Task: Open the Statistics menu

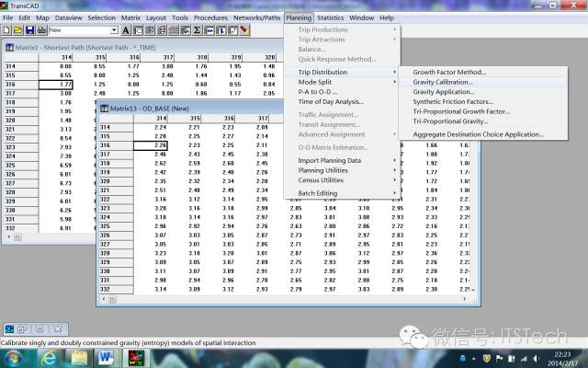Action: [x=330, y=17]
